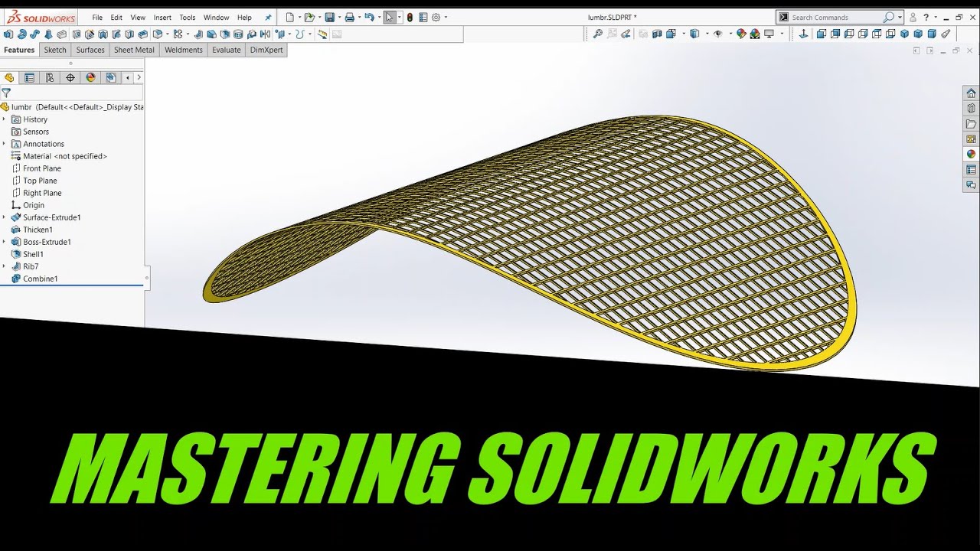
Task: Click the Normal To view icon
Action: [x=803, y=34]
